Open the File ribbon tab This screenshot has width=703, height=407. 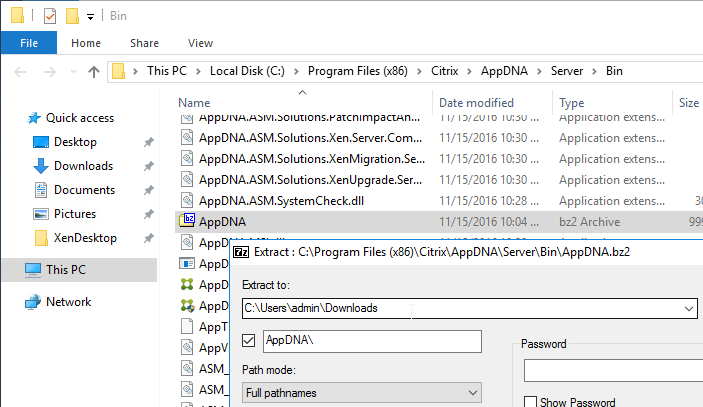click(x=29, y=43)
